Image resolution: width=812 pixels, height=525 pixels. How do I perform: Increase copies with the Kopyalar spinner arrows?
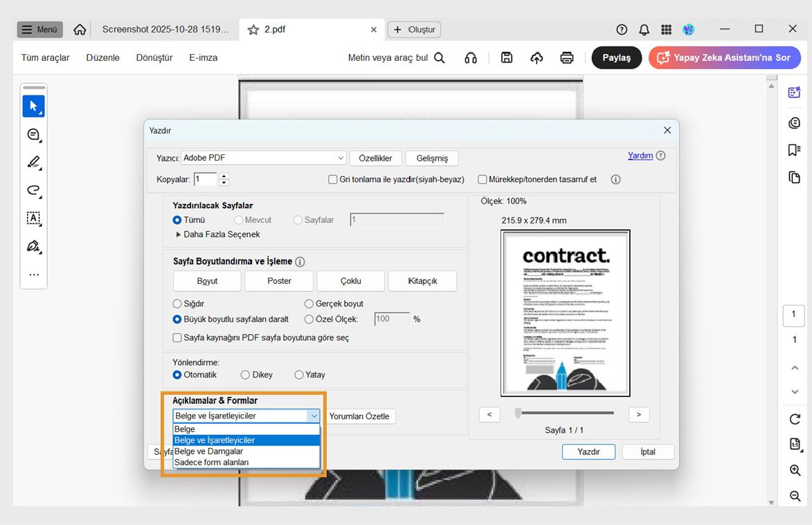224,176
